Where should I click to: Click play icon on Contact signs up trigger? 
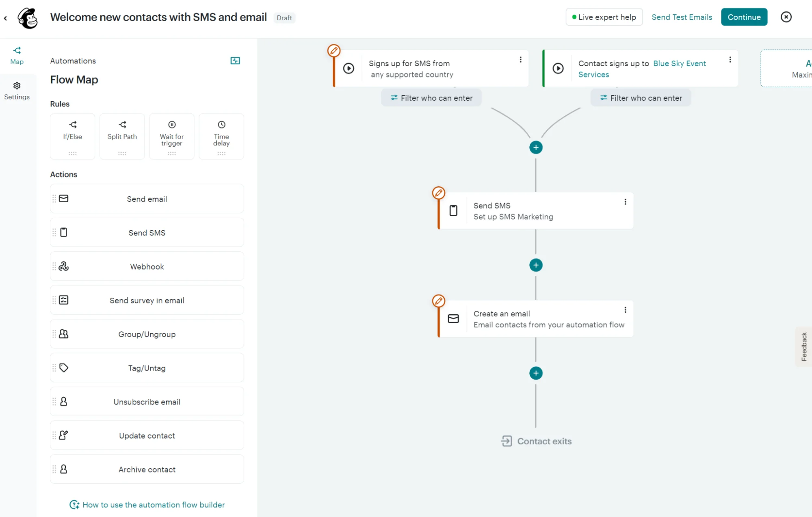[x=558, y=68]
